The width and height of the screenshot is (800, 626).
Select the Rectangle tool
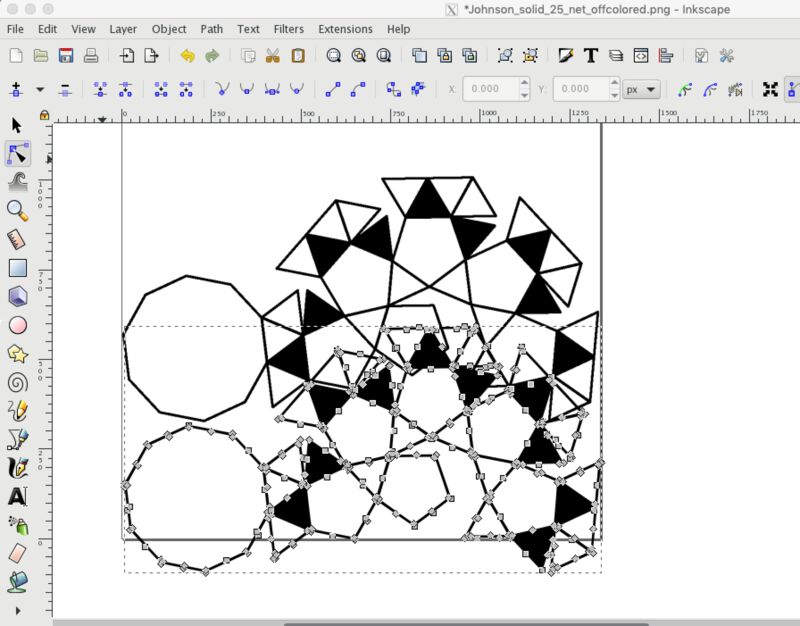pyautogui.click(x=17, y=268)
